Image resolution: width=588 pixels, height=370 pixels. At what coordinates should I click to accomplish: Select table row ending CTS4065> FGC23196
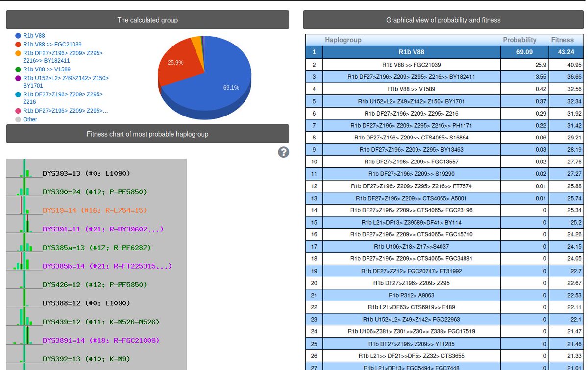click(444, 210)
